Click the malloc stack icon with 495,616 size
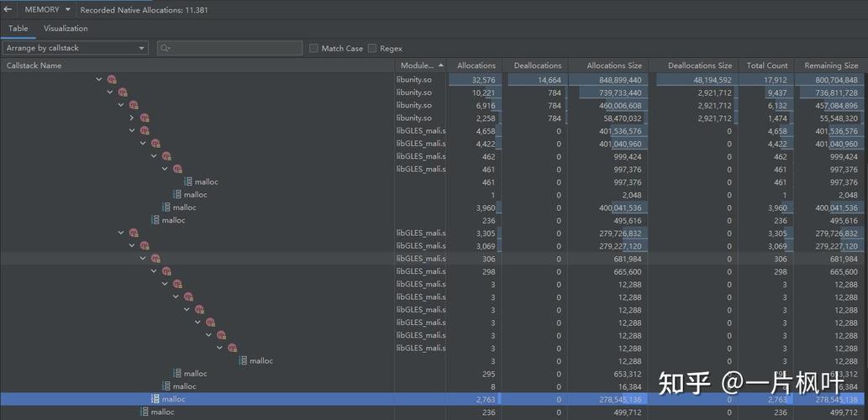Screen dimensions: 868x420 (155, 220)
